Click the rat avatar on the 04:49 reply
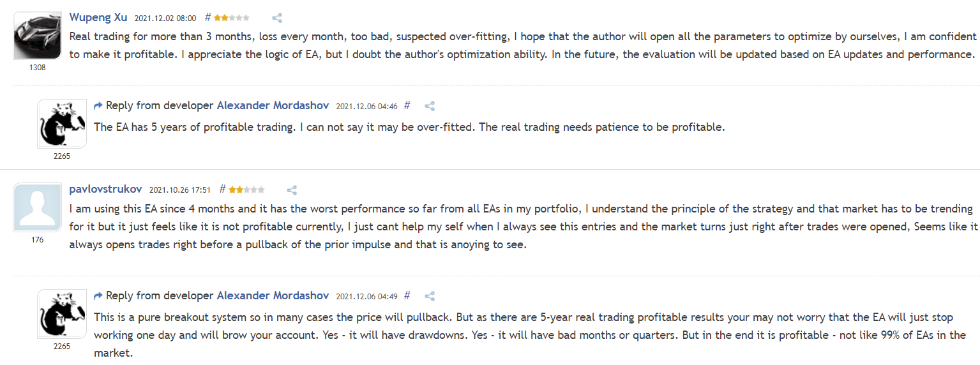 (x=62, y=314)
